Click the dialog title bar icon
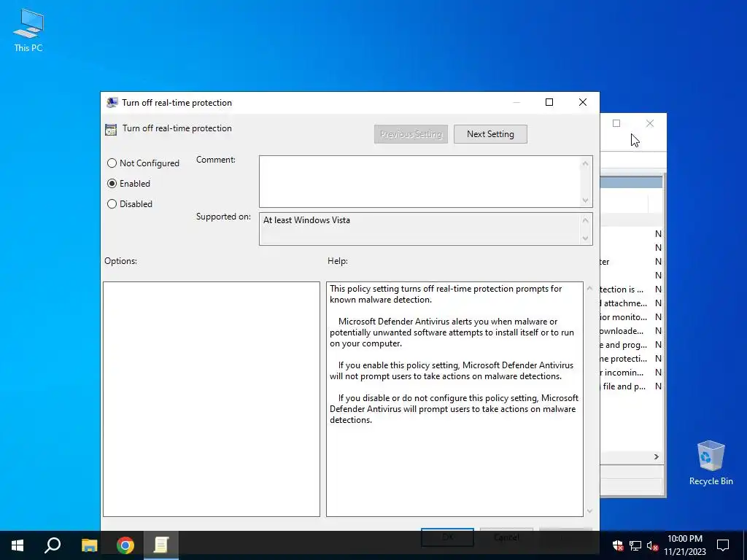The width and height of the screenshot is (747, 560). (112, 102)
